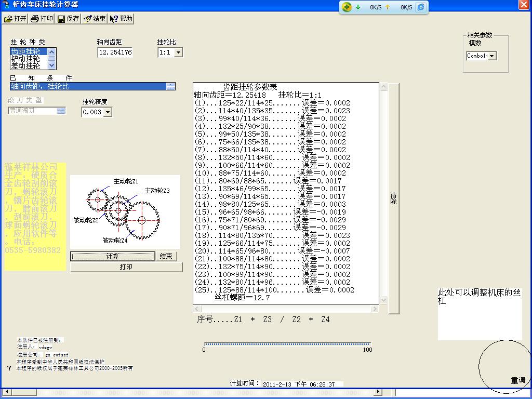Screen dimensions: 532x399
Task: Click the browser icon in the speed widget
Action: 421,7
